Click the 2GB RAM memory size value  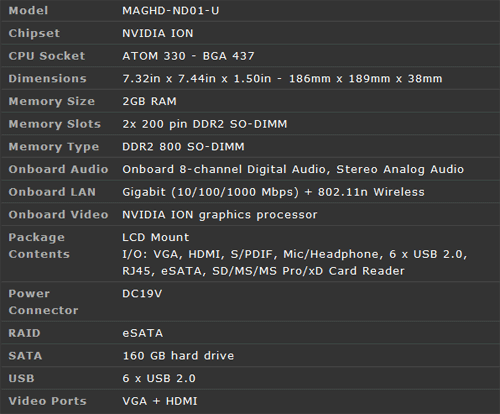149,101
